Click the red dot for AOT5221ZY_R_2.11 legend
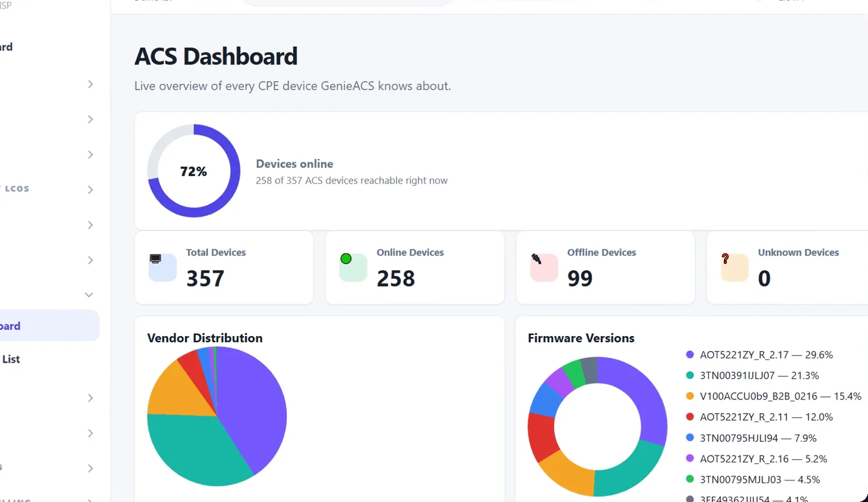The height and width of the screenshot is (502, 868). [690, 417]
